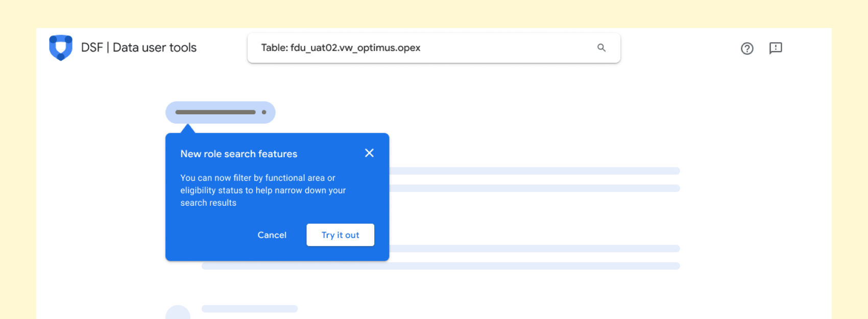Click the DSF | Data user tools title
The height and width of the screenshot is (319, 868).
139,47
